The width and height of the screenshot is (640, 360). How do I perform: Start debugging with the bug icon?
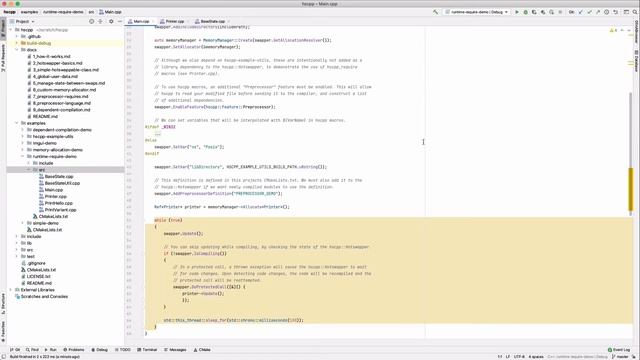(x=525, y=12)
